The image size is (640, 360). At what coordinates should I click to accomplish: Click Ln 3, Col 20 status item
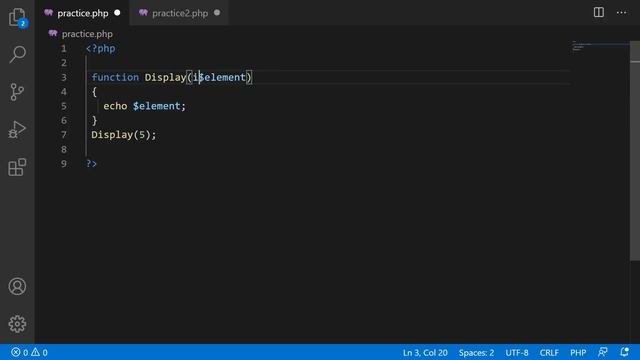tap(425, 353)
